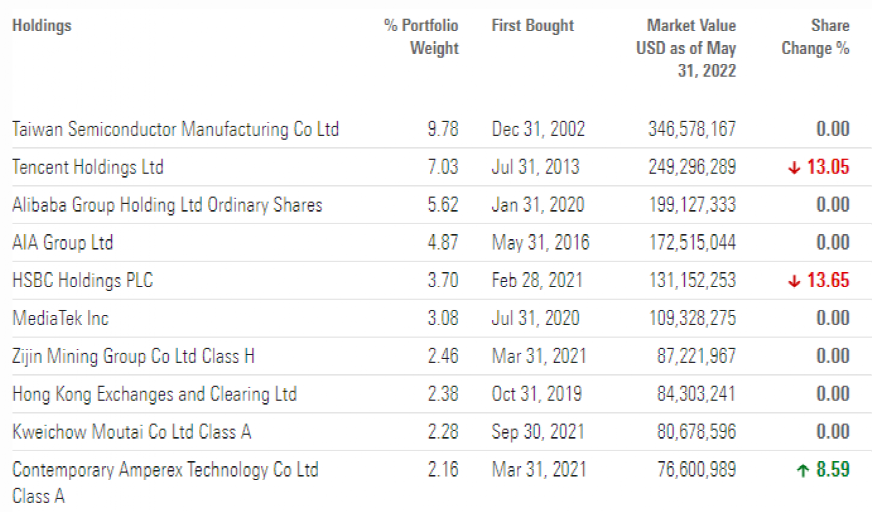Click the red down arrow beside 13.65
The image size is (872, 512).
pyautogui.click(x=794, y=281)
